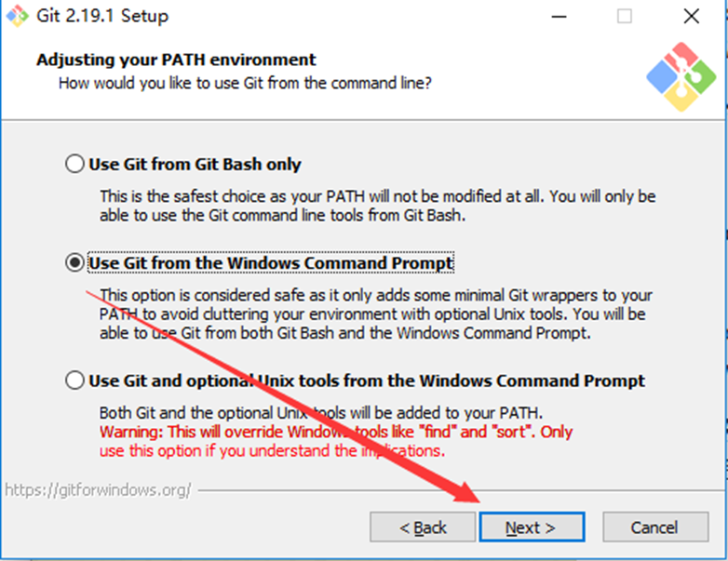This screenshot has width=728, height=561.
Task: Click the 'This option is considered safe' description
Action: coord(372,314)
